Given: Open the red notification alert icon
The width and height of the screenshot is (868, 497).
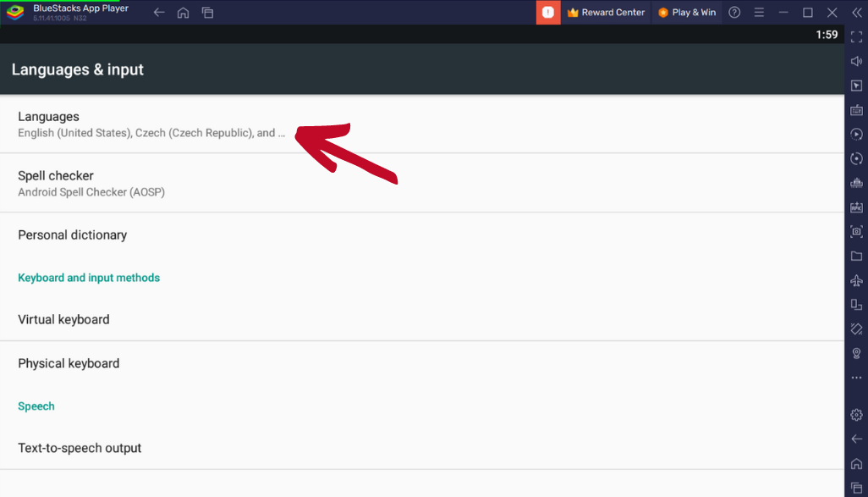Looking at the screenshot, I should (x=548, y=12).
